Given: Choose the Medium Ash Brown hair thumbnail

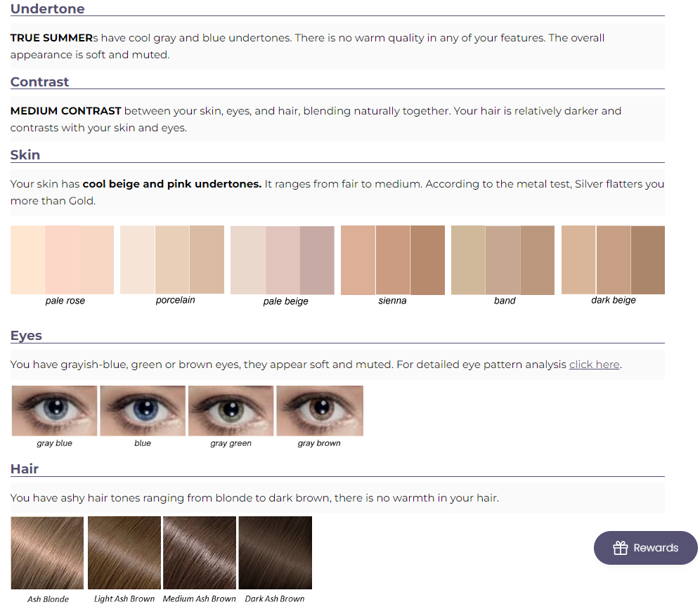Looking at the screenshot, I should pos(200,553).
